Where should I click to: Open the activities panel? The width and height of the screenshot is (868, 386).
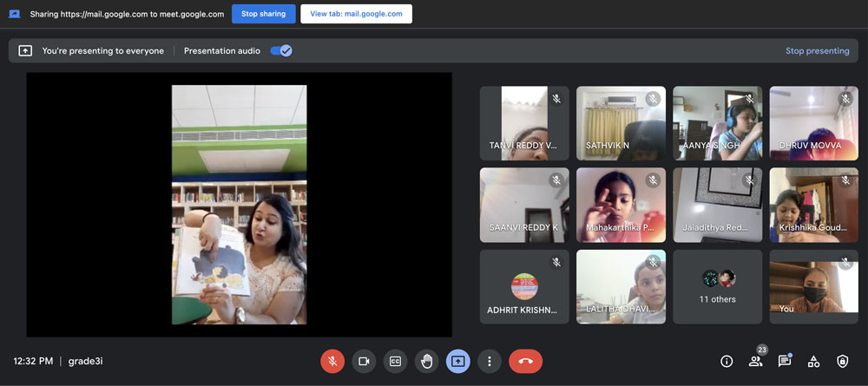click(813, 361)
